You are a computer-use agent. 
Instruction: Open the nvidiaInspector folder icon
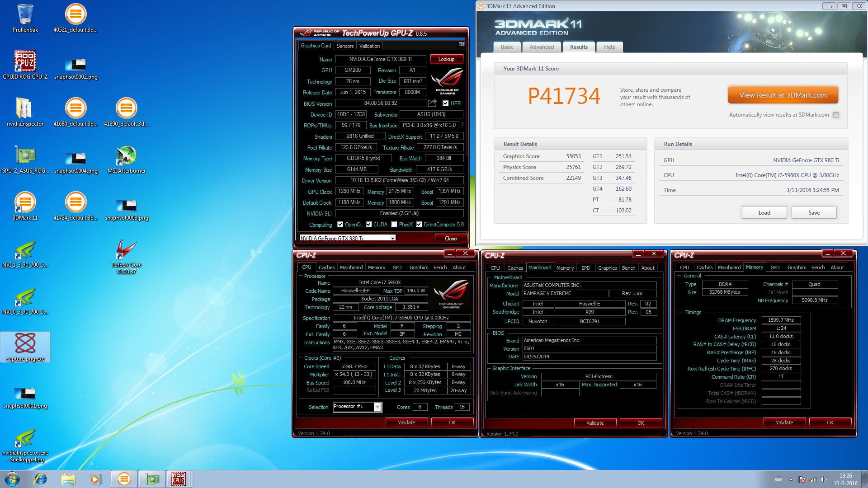coord(25,113)
